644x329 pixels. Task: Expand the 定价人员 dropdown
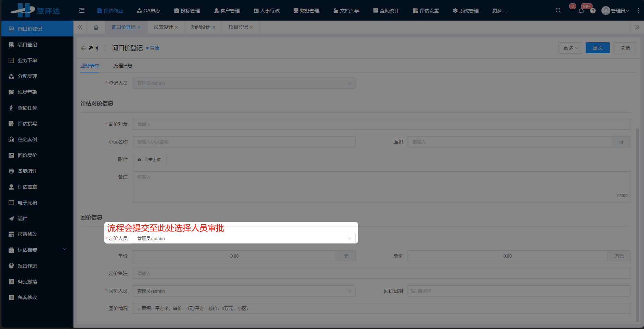click(349, 238)
